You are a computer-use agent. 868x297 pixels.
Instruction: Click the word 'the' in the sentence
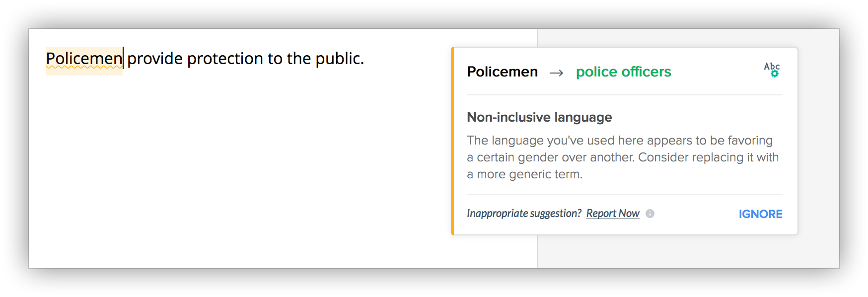[x=298, y=59]
